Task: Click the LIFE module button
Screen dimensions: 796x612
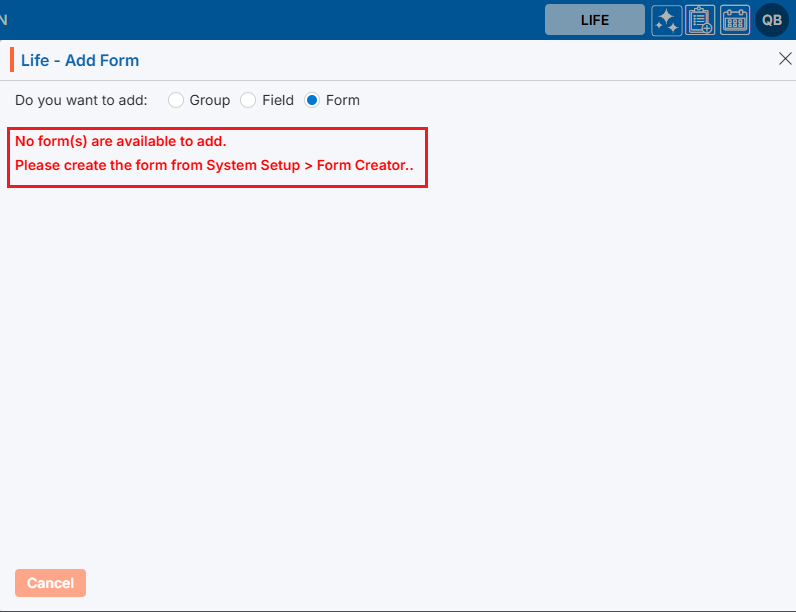Action: click(x=594, y=20)
